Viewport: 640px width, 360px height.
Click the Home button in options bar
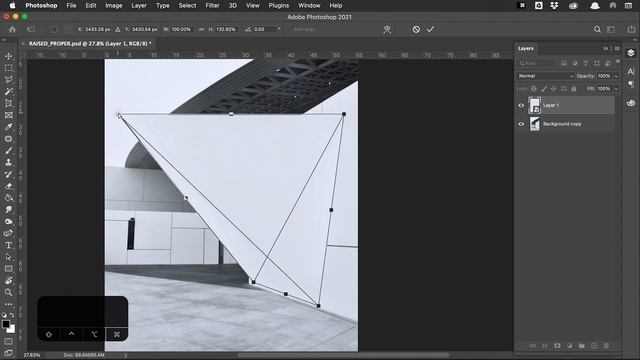click(12, 29)
